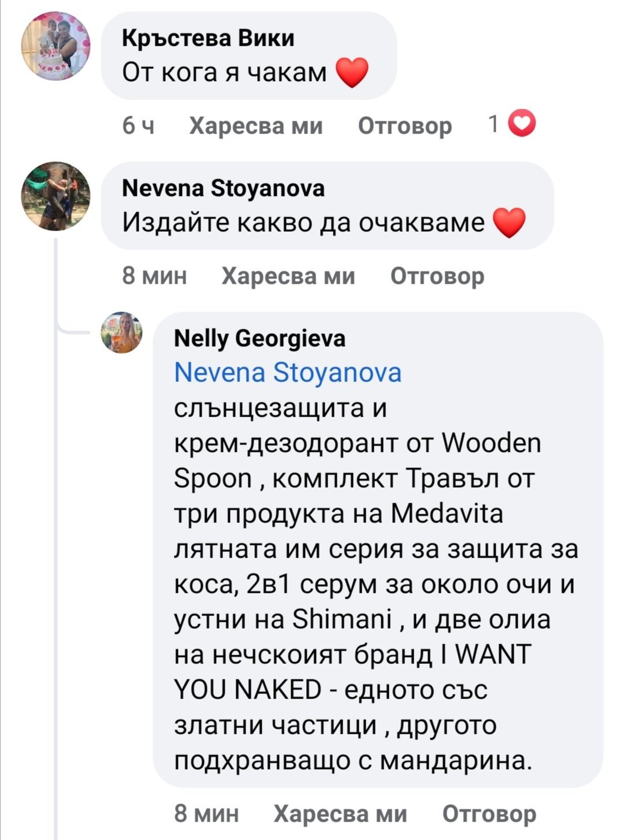The width and height of the screenshot is (624, 840).
Task: Click the heart emoji after 'Издайте какво да очакваме'
Action: click(508, 223)
